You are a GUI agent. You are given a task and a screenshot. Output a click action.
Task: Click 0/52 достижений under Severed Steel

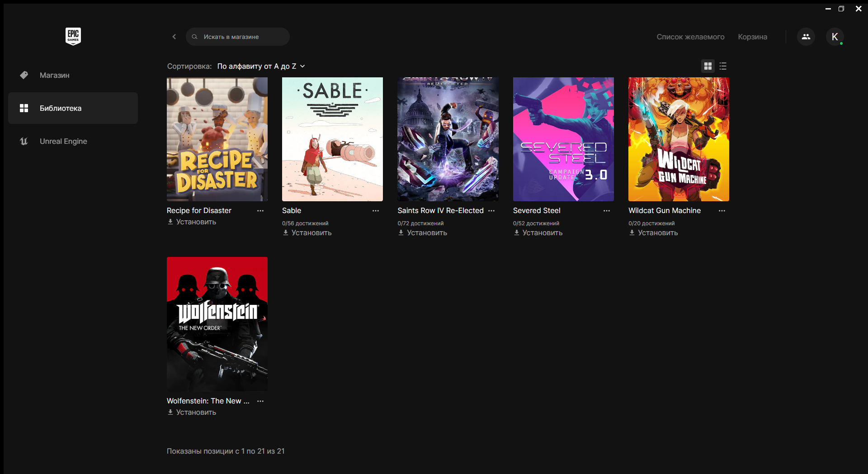tap(536, 223)
